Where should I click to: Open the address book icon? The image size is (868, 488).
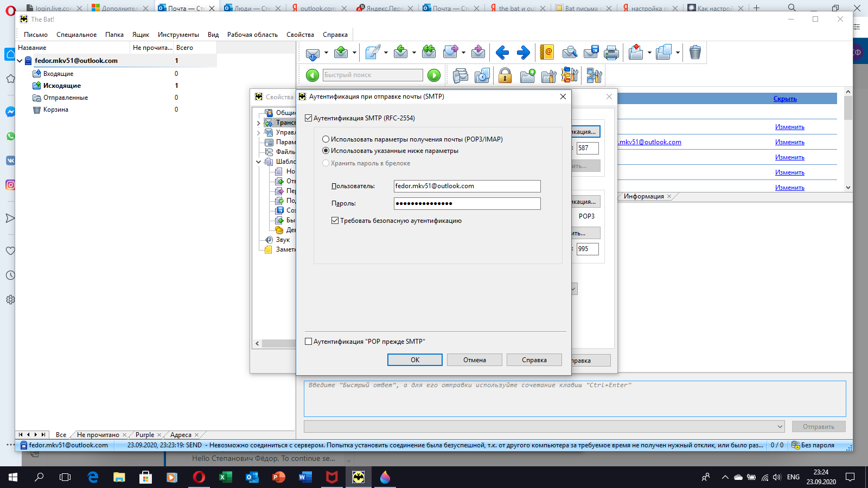547,53
